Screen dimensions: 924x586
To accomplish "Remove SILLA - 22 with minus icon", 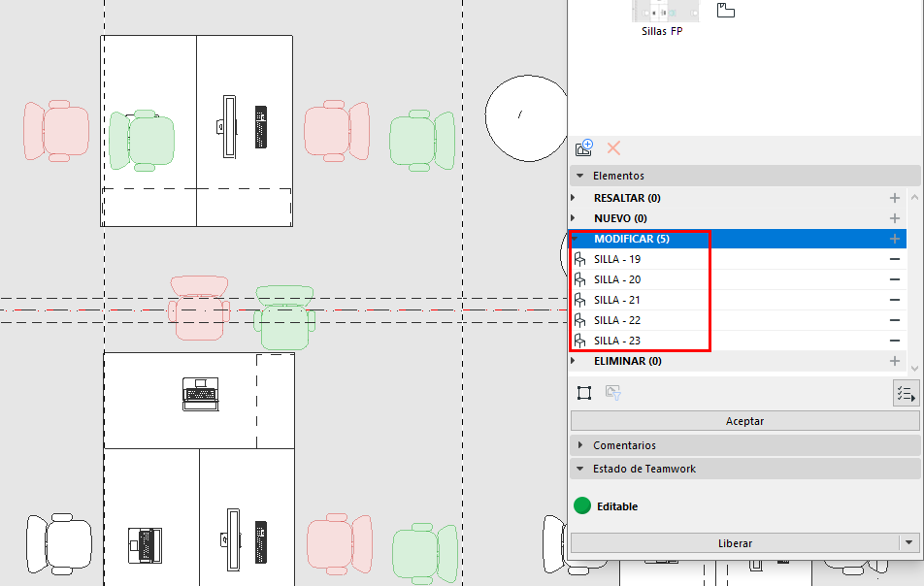I will point(895,320).
